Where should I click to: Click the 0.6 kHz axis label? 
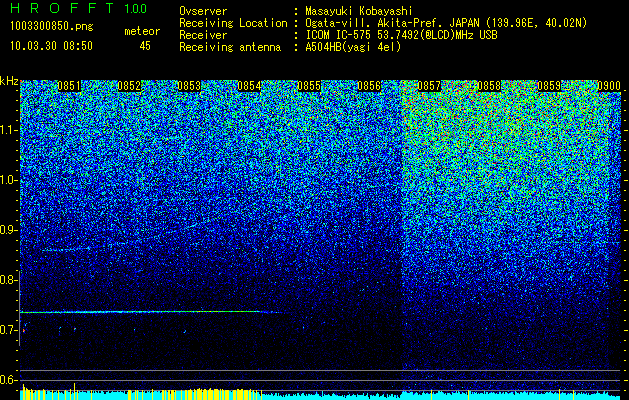click(x=9, y=380)
